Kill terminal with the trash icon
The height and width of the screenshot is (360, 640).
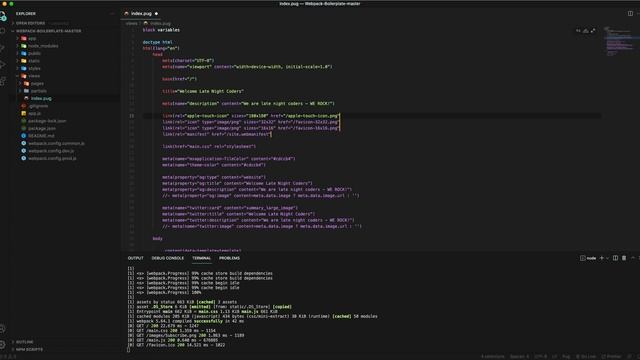tap(624, 258)
